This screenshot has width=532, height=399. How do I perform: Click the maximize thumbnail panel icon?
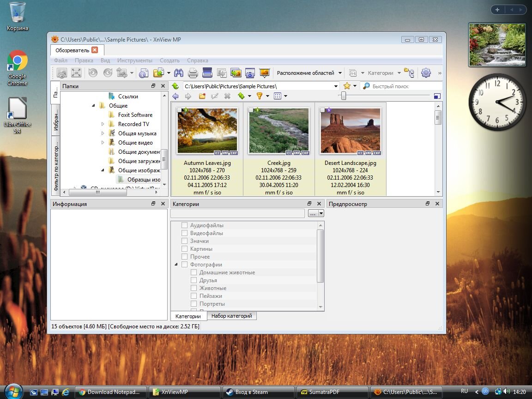pyautogui.click(x=437, y=97)
